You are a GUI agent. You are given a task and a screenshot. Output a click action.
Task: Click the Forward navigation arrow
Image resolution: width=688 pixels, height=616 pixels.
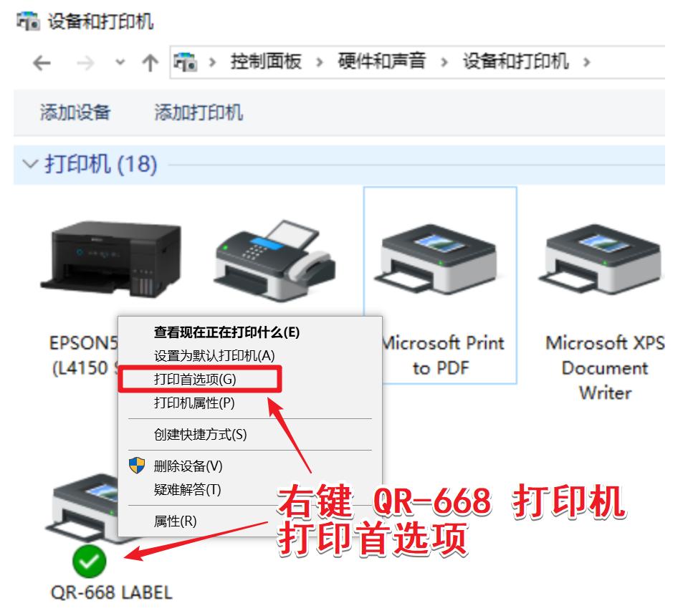[85, 63]
